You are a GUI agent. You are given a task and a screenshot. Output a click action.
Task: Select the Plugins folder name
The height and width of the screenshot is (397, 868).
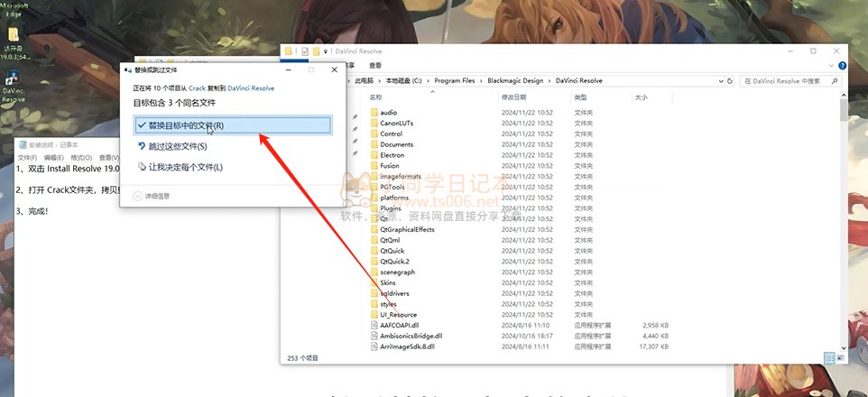[x=391, y=208]
